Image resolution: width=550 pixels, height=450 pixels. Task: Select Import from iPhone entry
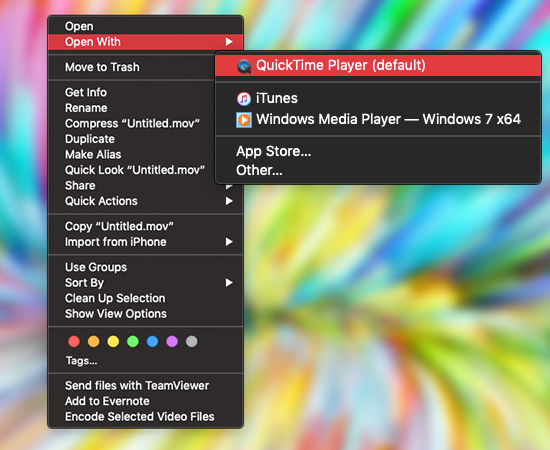pyautogui.click(x=146, y=242)
